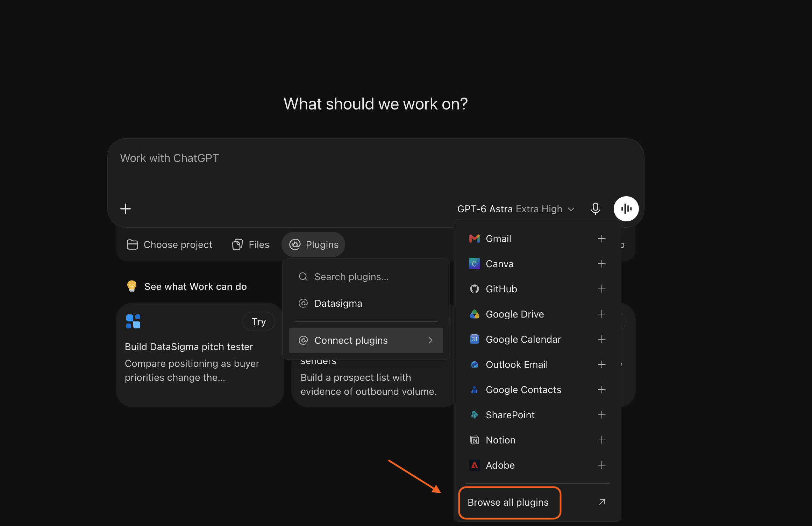Open the Choose project selector
Image resolution: width=812 pixels, height=526 pixels.
click(x=170, y=244)
